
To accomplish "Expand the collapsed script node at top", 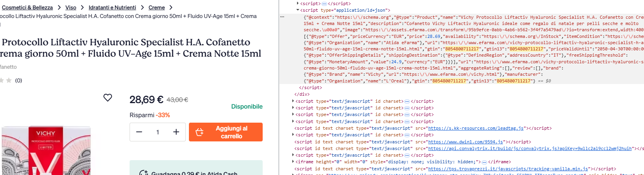I will [298, 3].
